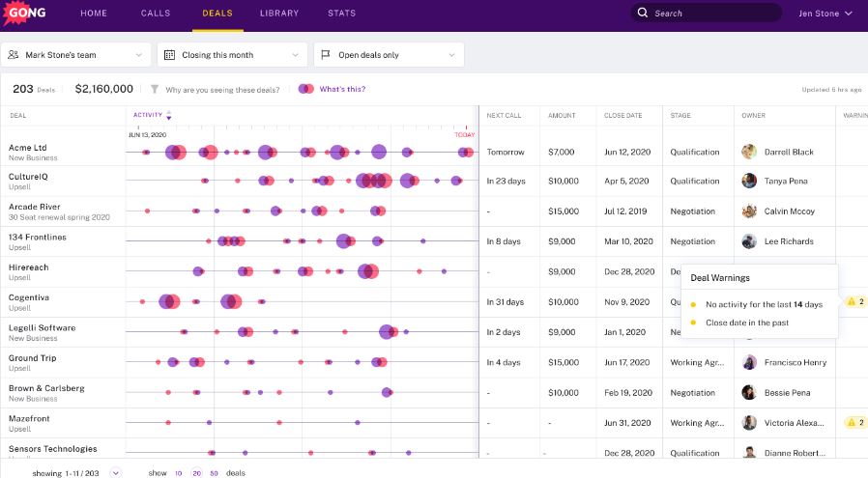This screenshot has height=478, width=868.
Task: Focus the Search input field
Action: 707,13
